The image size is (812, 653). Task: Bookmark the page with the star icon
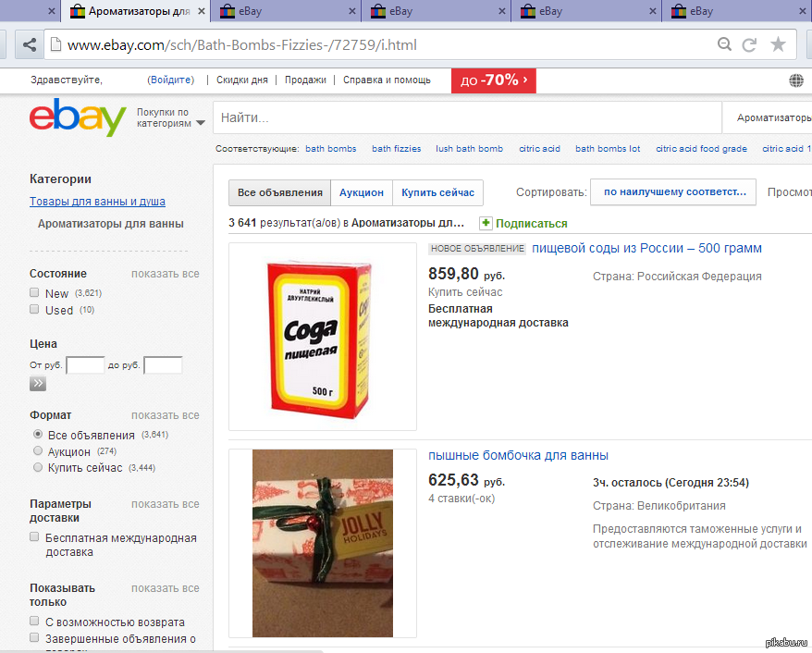779,44
